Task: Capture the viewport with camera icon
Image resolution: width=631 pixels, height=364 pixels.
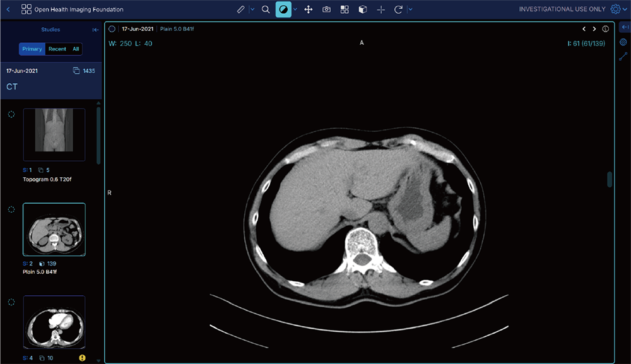Action: pos(326,9)
